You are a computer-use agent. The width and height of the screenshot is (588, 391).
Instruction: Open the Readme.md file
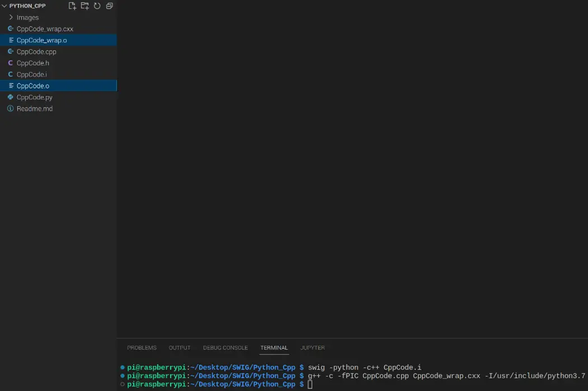[x=58, y=109]
